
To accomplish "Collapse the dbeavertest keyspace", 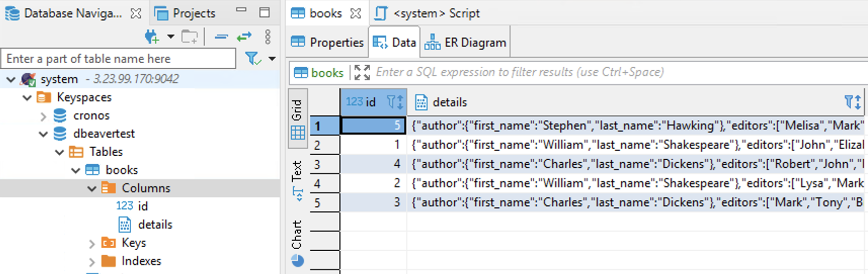I will point(43,134).
